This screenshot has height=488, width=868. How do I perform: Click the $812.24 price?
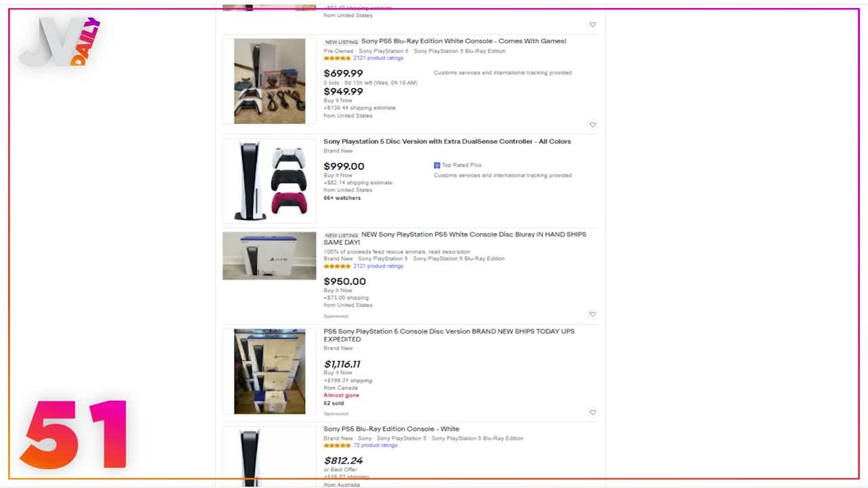[343, 460]
